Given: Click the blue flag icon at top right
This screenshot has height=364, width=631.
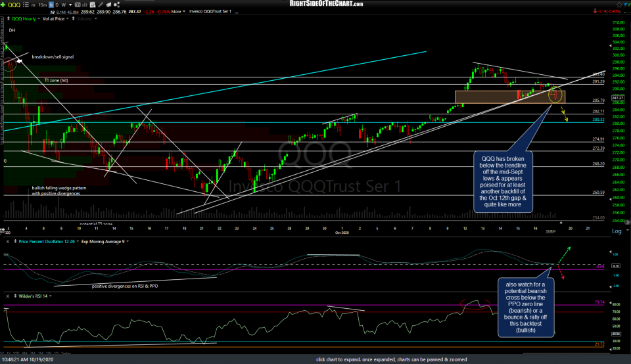Looking at the screenshot, I should tap(626, 5).
